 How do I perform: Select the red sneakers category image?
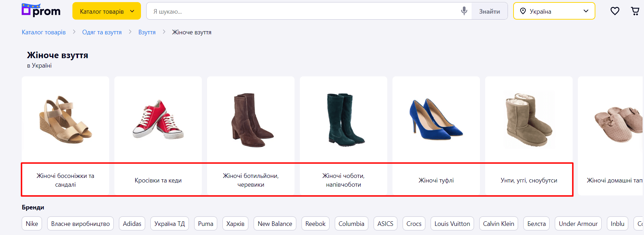[158, 119]
